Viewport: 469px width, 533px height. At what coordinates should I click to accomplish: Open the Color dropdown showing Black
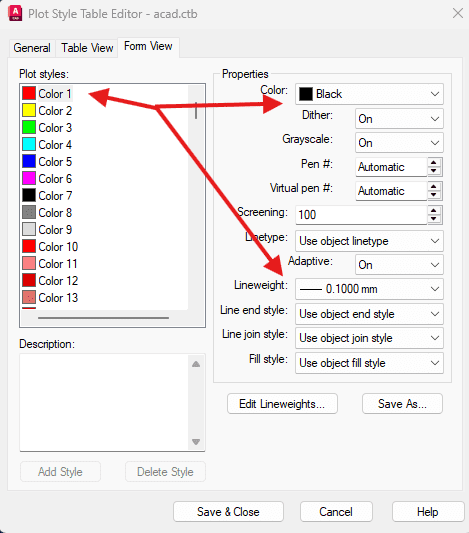[369, 94]
